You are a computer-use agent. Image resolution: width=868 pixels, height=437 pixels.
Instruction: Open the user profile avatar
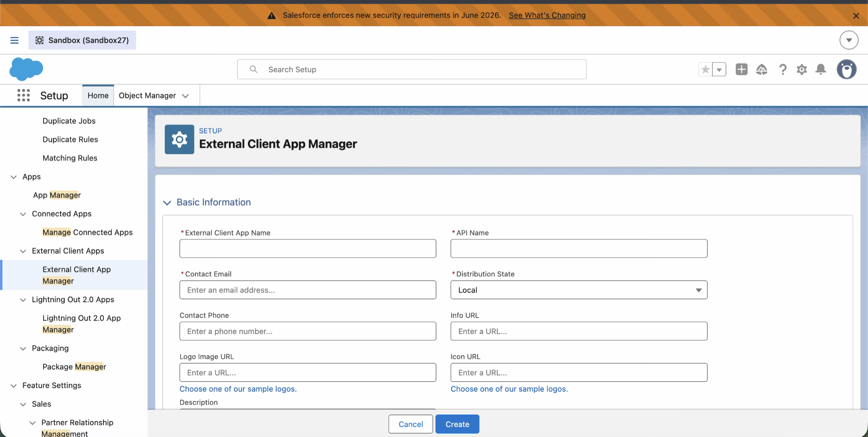coord(847,70)
